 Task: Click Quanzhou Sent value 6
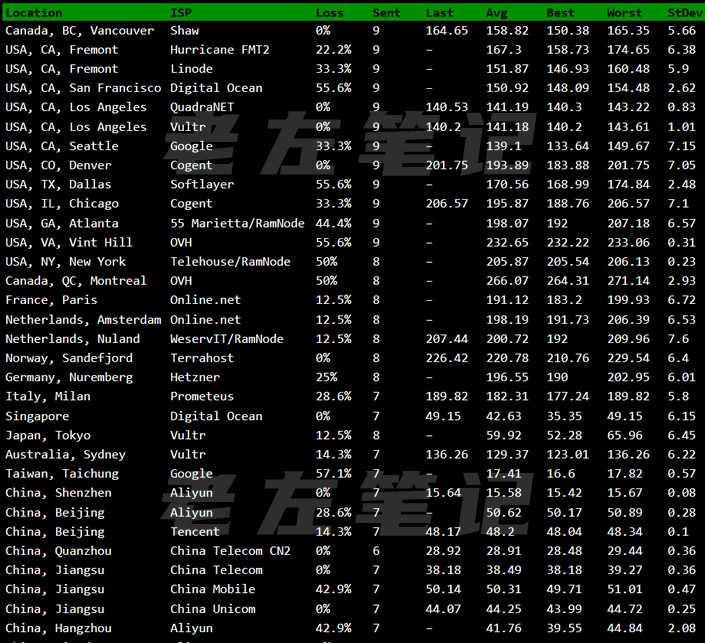pyautogui.click(x=376, y=551)
